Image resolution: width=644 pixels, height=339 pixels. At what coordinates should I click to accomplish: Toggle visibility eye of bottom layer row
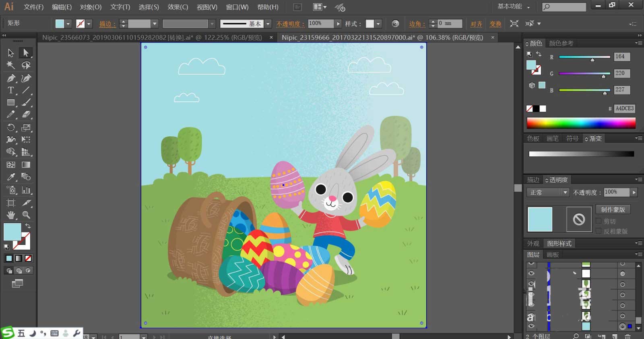click(531, 326)
